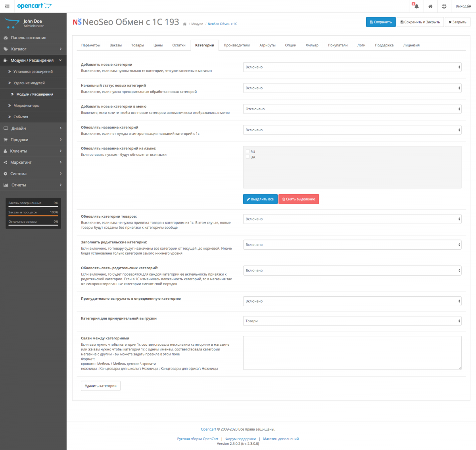
Task: Open dropdown for Заполнять родительские категории
Action: pyautogui.click(x=352, y=245)
